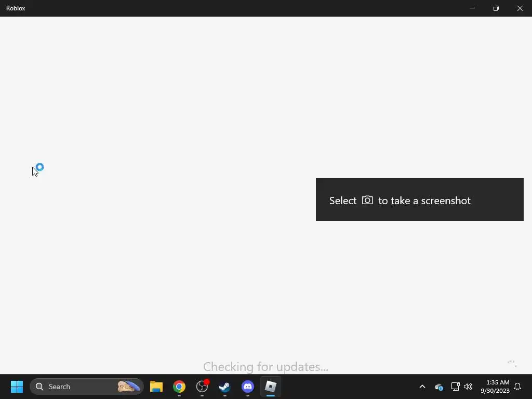Open network settings tray icon
Image resolution: width=532 pixels, height=399 pixels.
455,387
